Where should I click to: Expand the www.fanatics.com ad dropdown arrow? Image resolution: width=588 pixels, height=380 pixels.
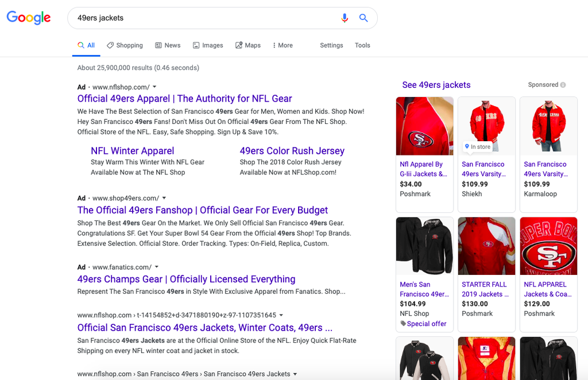pyautogui.click(x=157, y=267)
